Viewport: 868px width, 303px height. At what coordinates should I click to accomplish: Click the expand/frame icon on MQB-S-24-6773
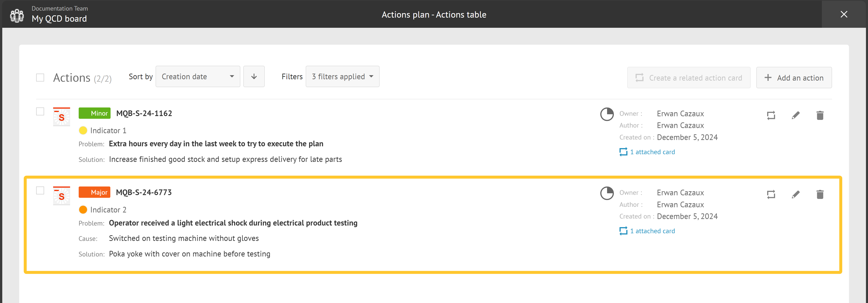[771, 195]
